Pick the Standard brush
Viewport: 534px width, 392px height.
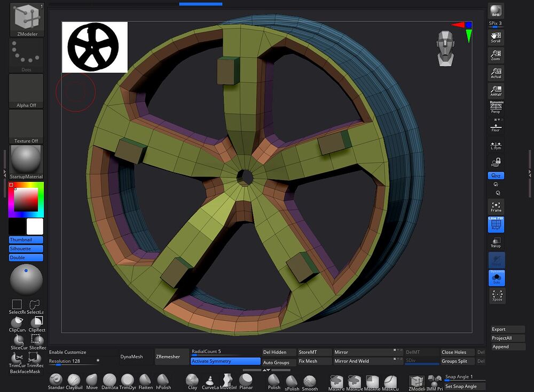(x=56, y=382)
